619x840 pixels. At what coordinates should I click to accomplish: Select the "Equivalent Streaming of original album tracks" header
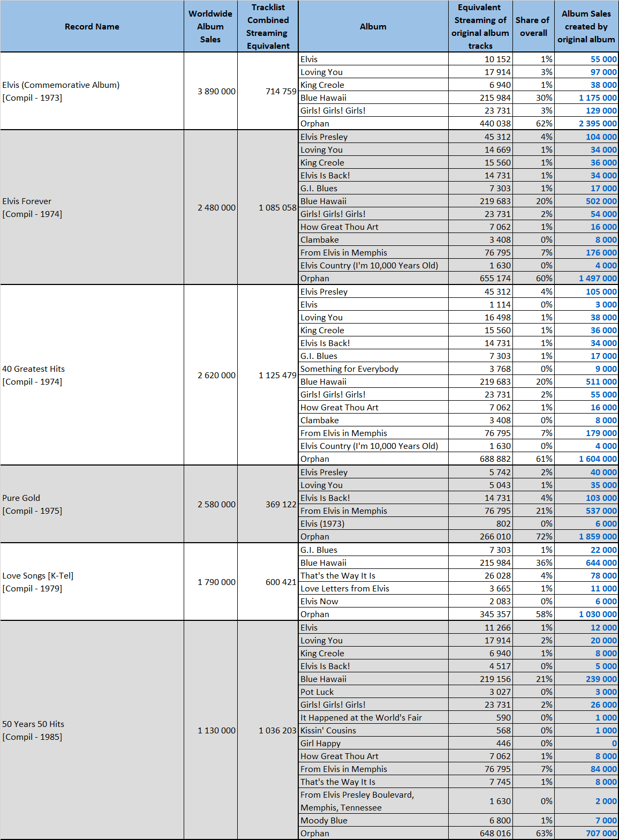pyautogui.click(x=480, y=26)
